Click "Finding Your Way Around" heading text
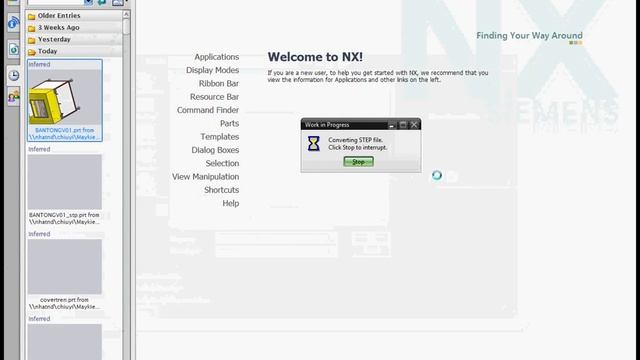Screen dimensions: 640x360 [529, 36]
